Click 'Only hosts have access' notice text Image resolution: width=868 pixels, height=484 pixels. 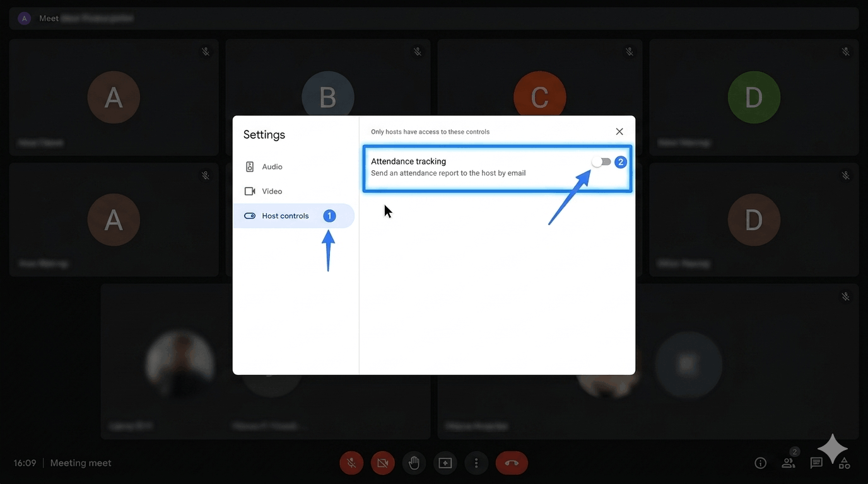(430, 132)
